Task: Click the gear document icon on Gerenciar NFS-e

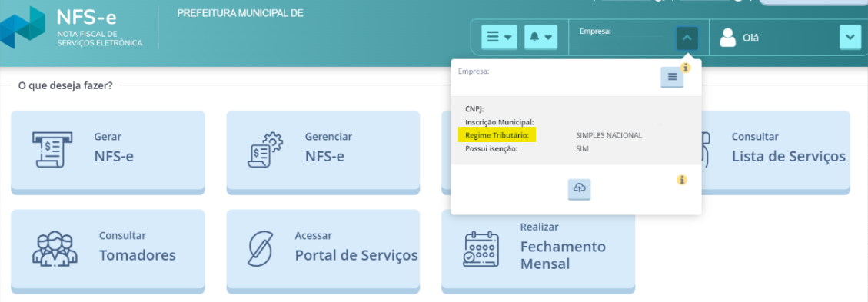Action: coord(264,150)
